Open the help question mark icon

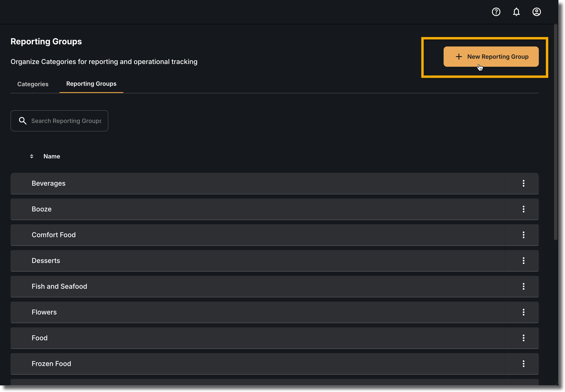(496, 12)
